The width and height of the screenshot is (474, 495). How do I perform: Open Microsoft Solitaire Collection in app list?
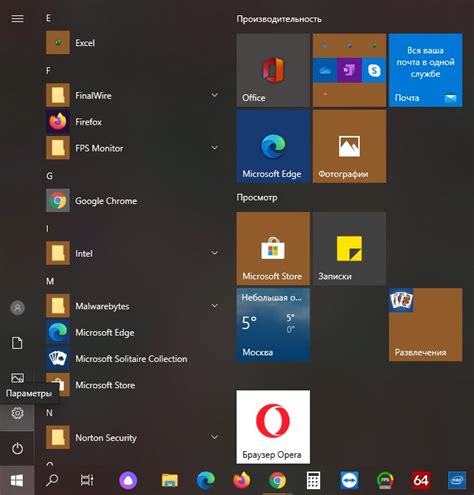133,359
